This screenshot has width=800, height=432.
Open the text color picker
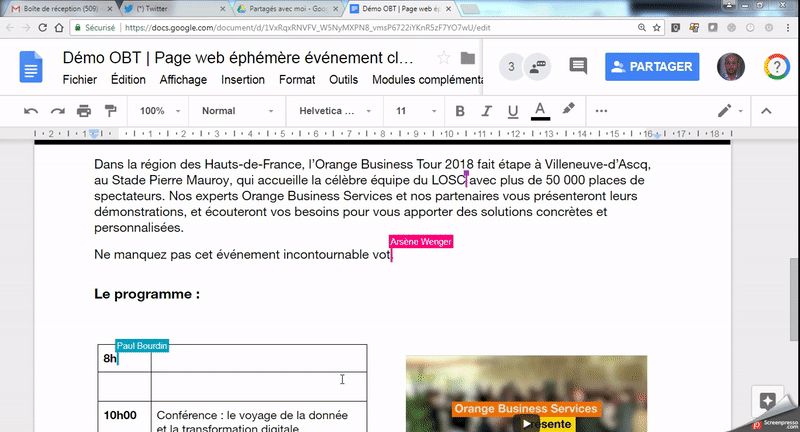pos(540,111)
